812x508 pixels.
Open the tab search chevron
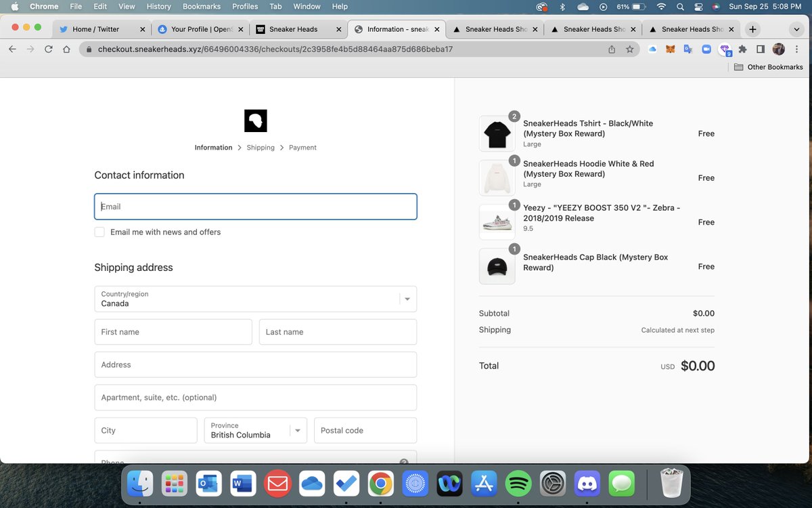[x=796, y=29]
